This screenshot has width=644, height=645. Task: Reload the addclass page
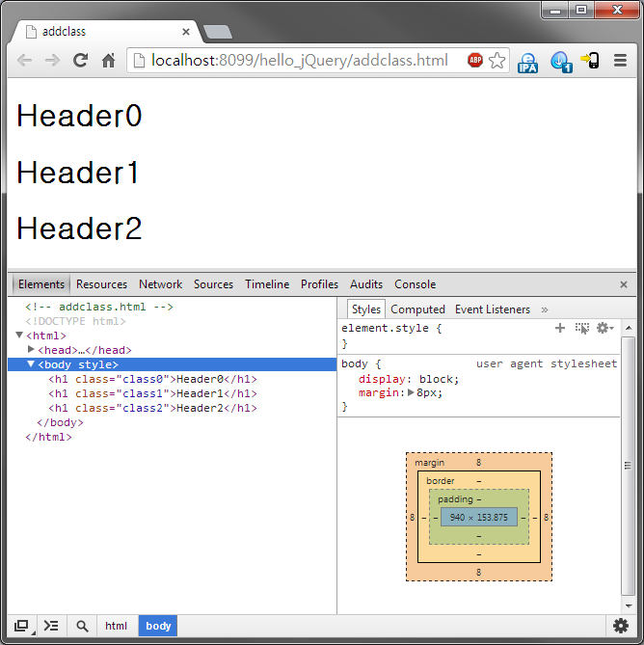pos(80,61)
